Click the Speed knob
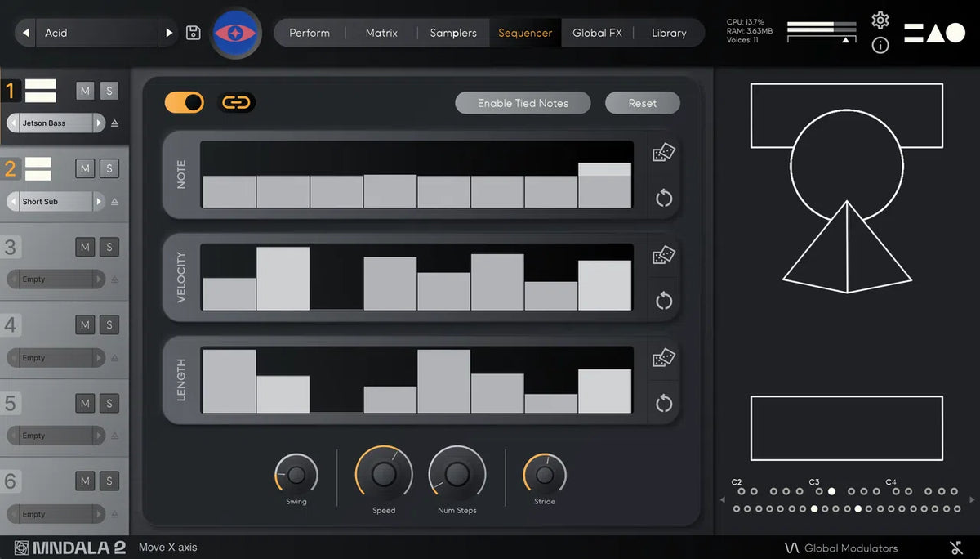Screen dimensions: 980x559 tap(384, 474)
